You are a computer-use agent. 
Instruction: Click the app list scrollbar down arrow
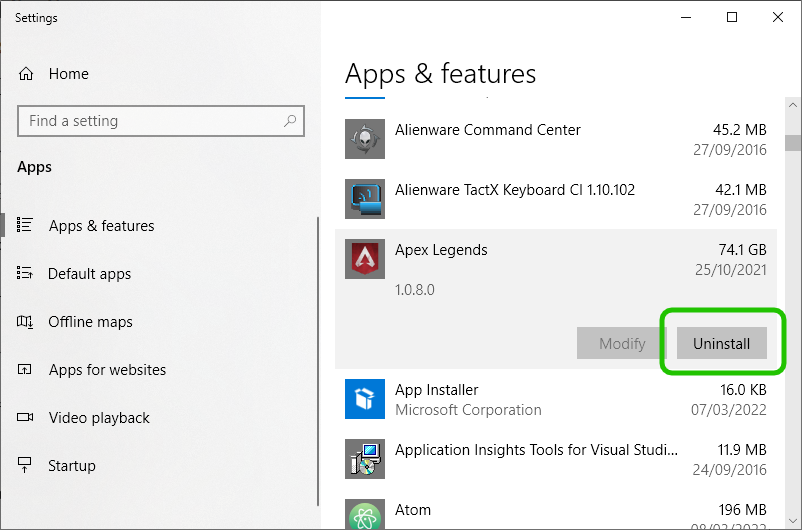pyautogui.click(x=793, y=521)
